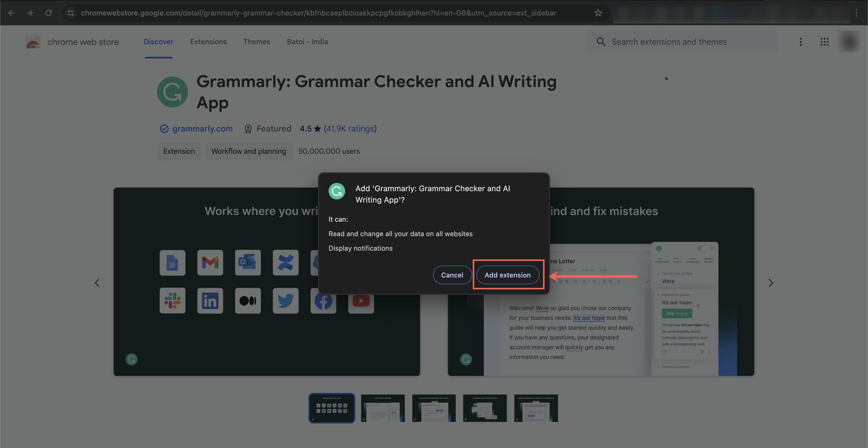Click the Extension category chip
This screenshot has height=448, width=868.
click(x=179, y=151)
